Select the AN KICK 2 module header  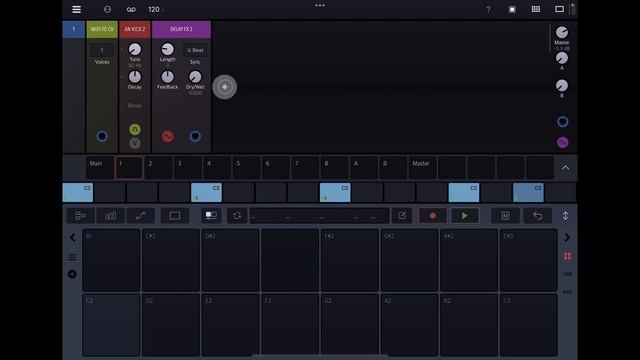tap(135, 29)
